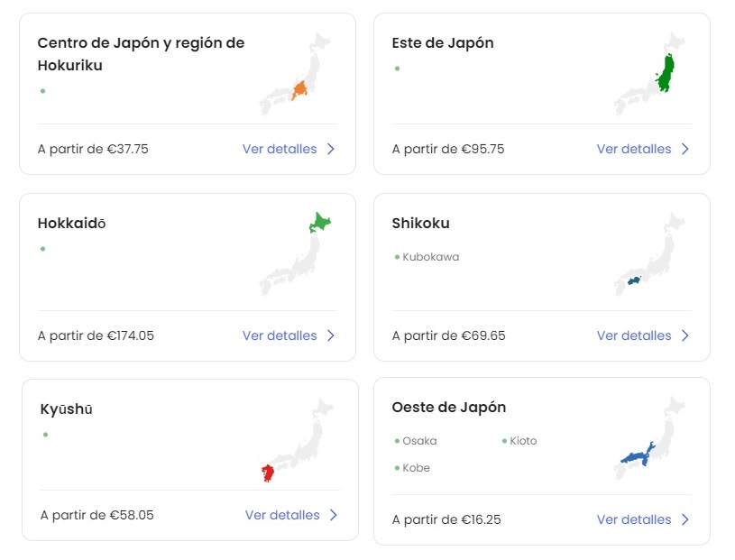The width and height of the screenshot is (735, 560).
Task: Select the Kobe destination
Action: (416, 468)
